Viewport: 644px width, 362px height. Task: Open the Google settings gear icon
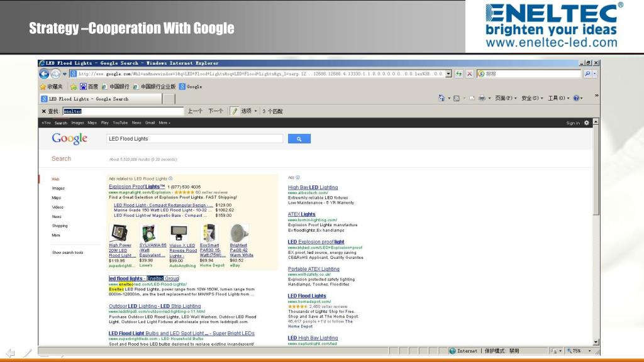click(587, 123)
